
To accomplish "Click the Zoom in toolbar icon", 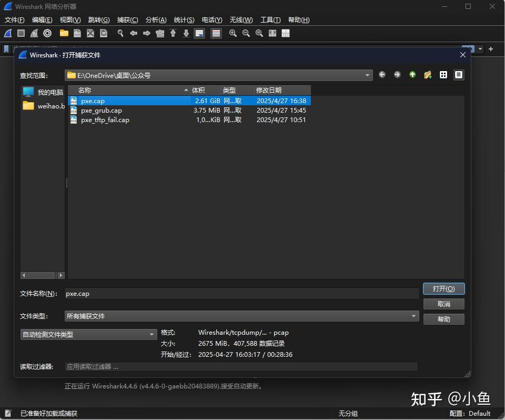I will 233,33.
